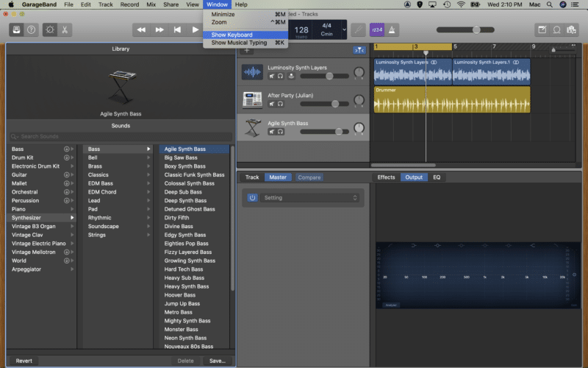Switch to the EQ tab

[437, 177]
